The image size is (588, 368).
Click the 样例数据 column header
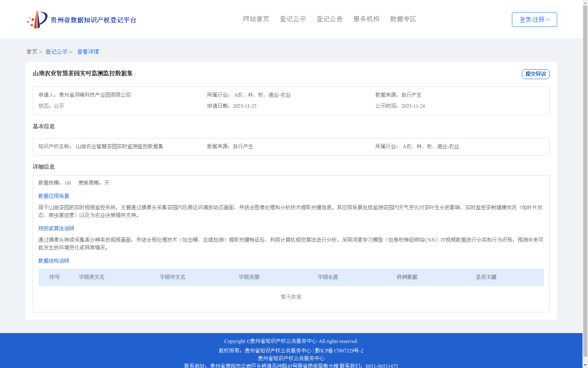point(407,277)
